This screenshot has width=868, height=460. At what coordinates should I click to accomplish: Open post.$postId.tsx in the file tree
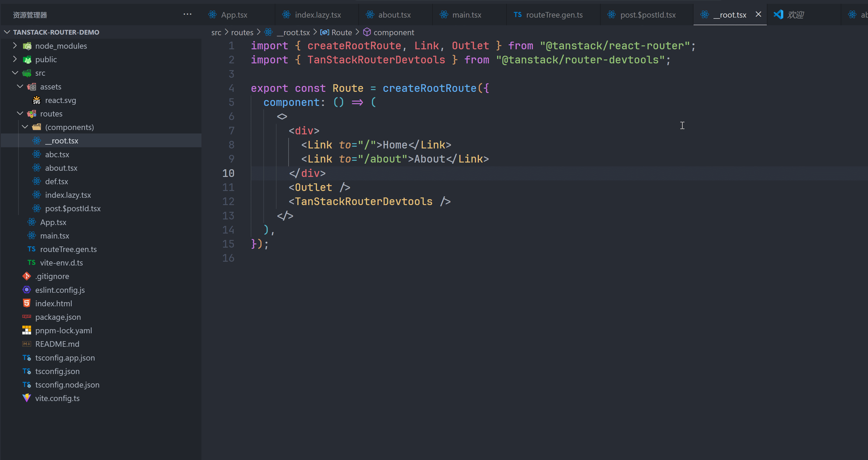click(73, 209)
